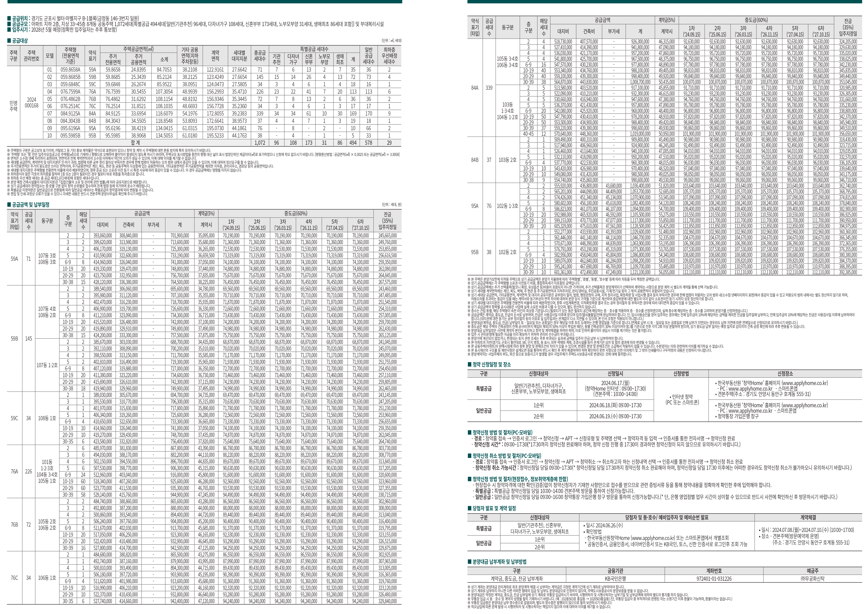Open www.applyhome.co.kr link in 특별공급 row

pos(804,383)
